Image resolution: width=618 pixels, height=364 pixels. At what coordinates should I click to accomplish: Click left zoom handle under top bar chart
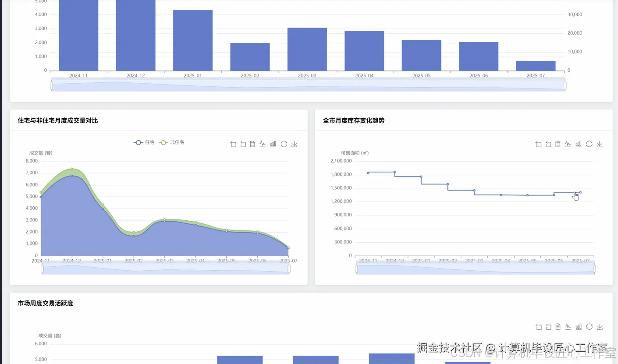[51, 85]
